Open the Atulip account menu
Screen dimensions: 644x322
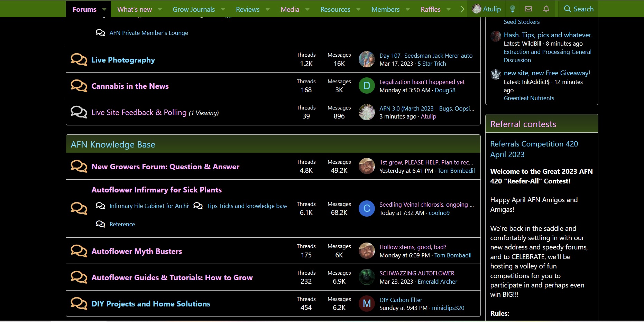coord(486,9)
